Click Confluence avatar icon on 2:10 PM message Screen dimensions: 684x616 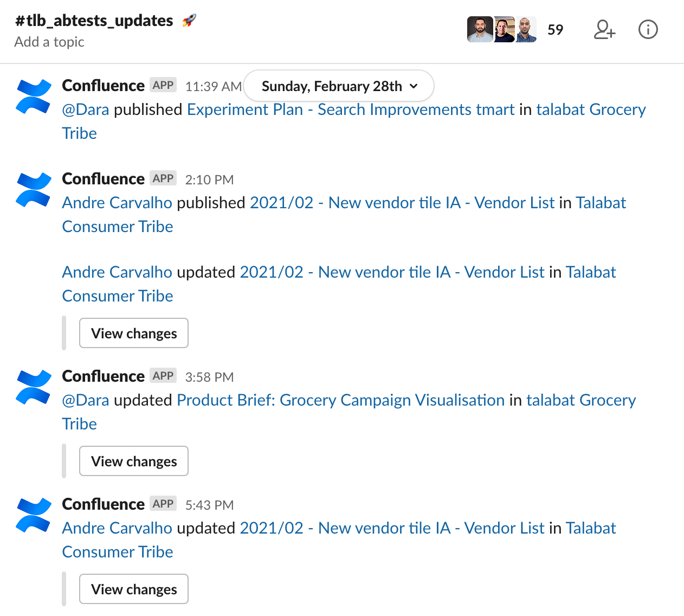(34, 190)
